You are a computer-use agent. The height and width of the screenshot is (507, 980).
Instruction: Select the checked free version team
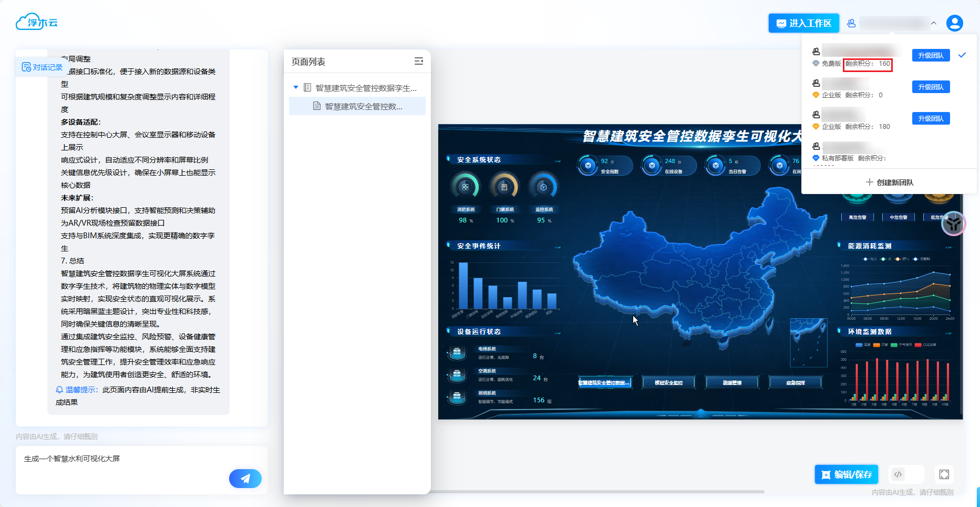(862, 56)
